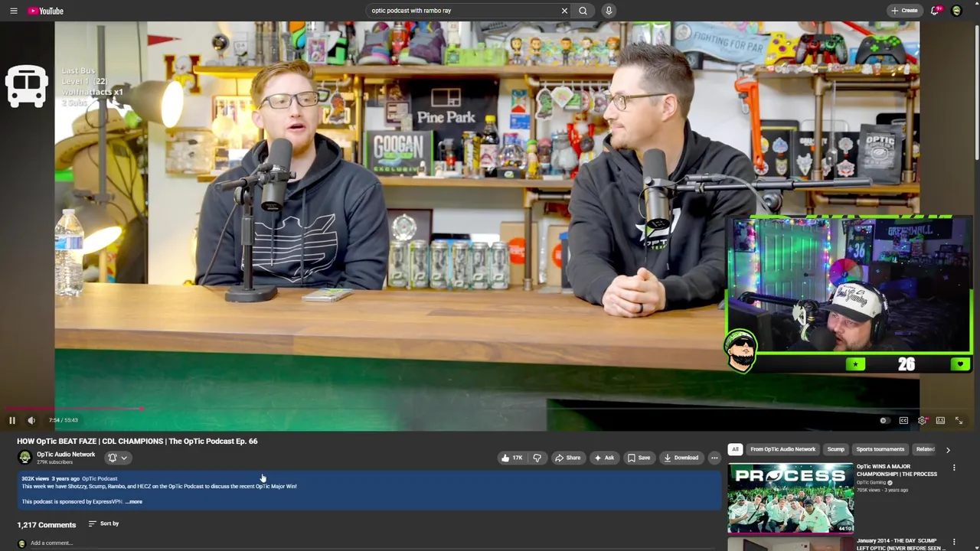Open OpTic Gaming channel under suggested video
The image size is (980, 551).
click(x=871, y=483)
